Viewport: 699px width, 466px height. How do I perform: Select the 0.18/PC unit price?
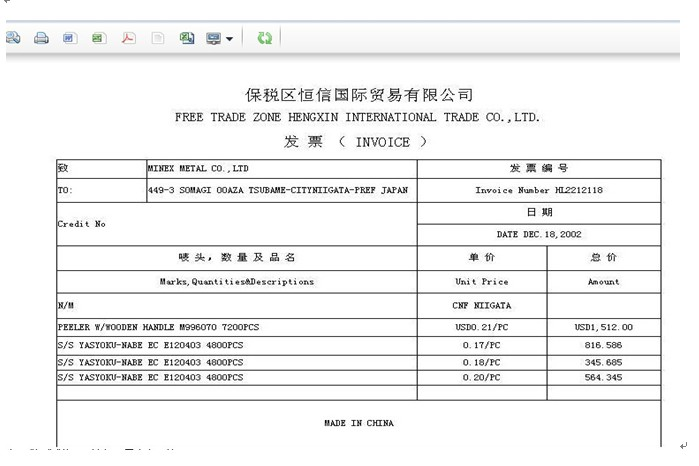coord(482,363)
